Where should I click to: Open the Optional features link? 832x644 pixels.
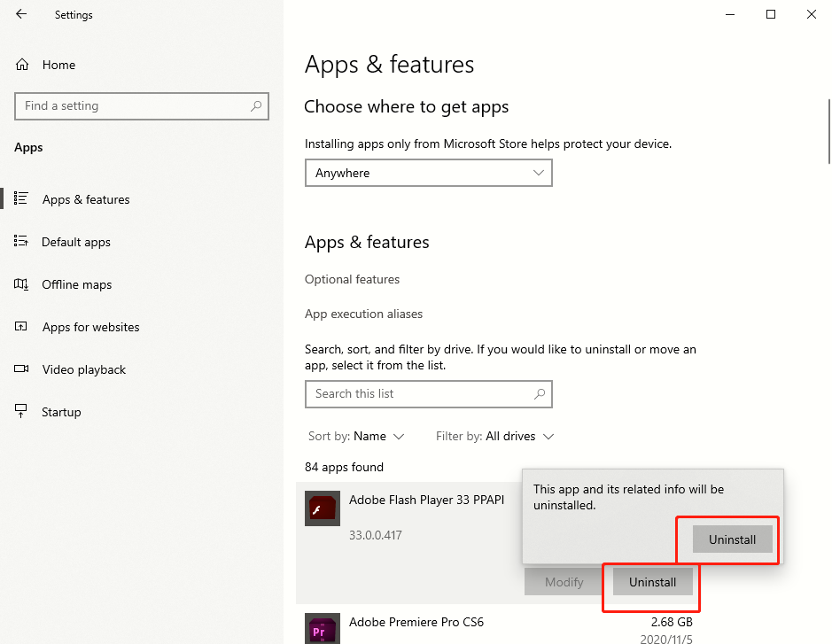click(352, 279)
